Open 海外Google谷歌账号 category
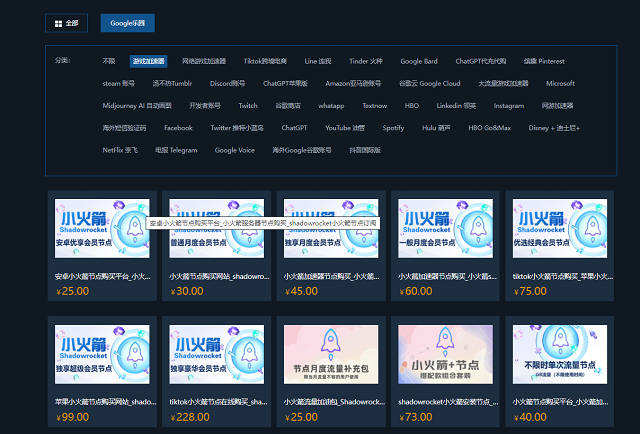Viewport: 640px width, 434px height. click(x=302, y=150)
